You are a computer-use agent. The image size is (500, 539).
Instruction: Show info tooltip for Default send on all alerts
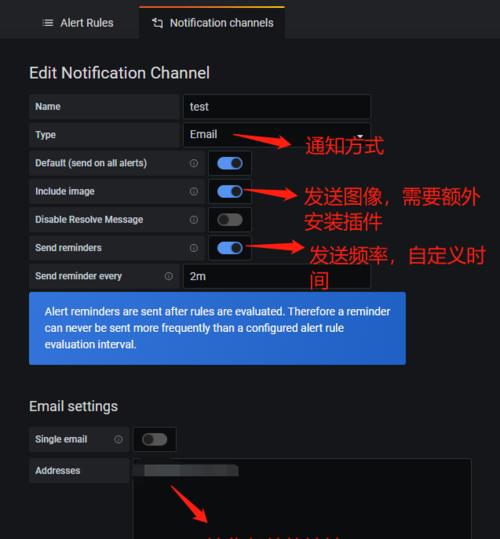(x=194, y=163)
